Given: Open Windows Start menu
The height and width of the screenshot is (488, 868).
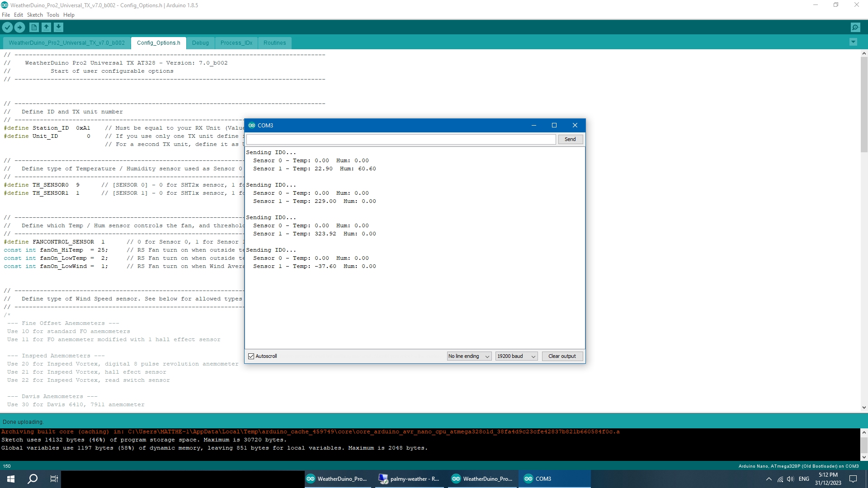Looking at the screenshot, I should (x=11, y=479).
